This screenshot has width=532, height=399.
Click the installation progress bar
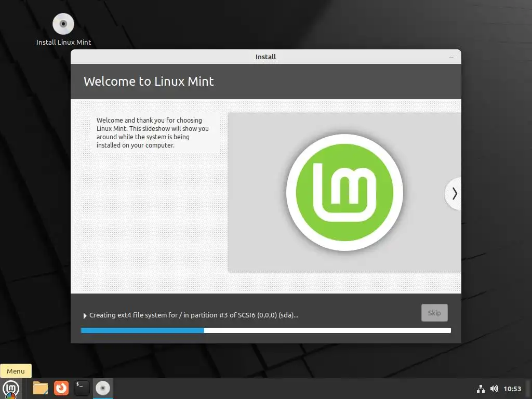point(265,330)
